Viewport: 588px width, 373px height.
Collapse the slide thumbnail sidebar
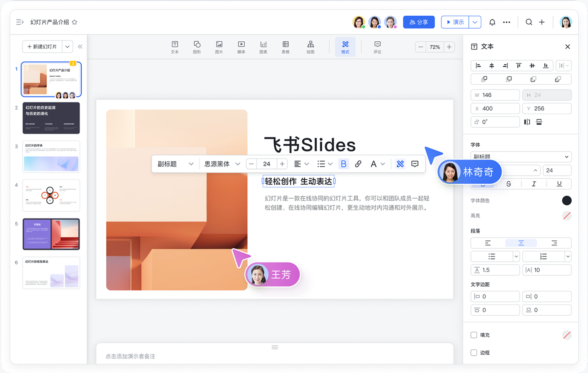click(x=80, y=47)
